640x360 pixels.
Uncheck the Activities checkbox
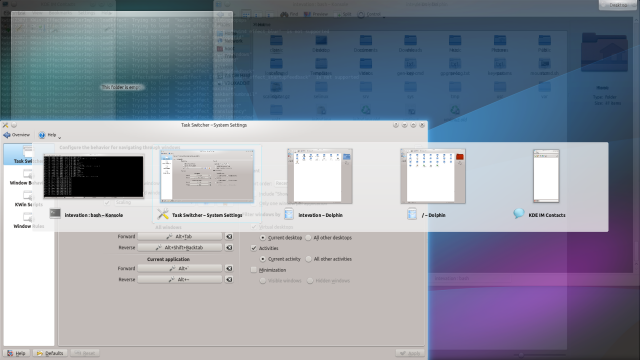254,248
